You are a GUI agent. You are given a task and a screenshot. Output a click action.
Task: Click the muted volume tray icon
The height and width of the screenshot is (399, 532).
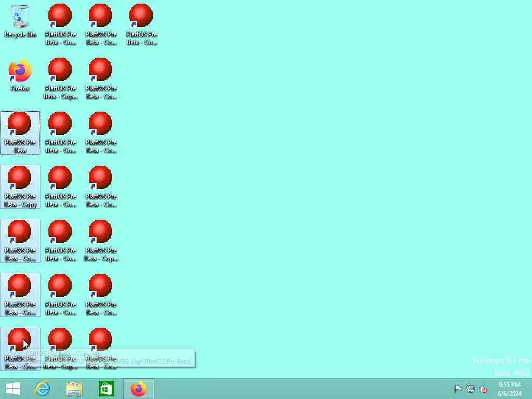(x=483, y=389)
